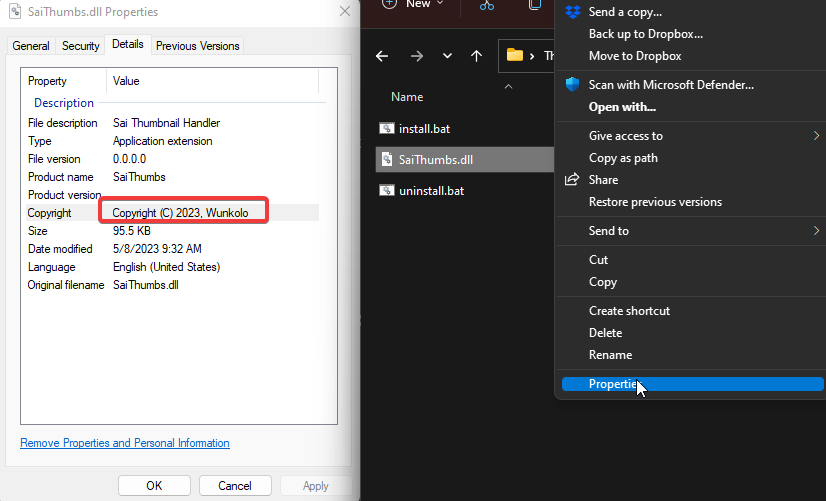
Task: Click the Cut scissors icon in Explorer toolbar
Action: 487,5
